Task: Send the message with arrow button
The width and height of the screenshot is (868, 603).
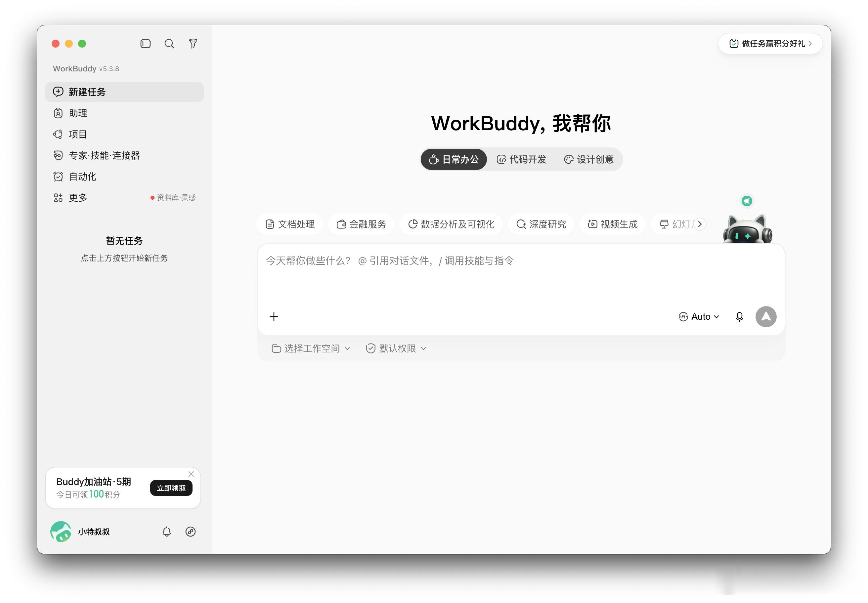Action: tap(766, 317)
